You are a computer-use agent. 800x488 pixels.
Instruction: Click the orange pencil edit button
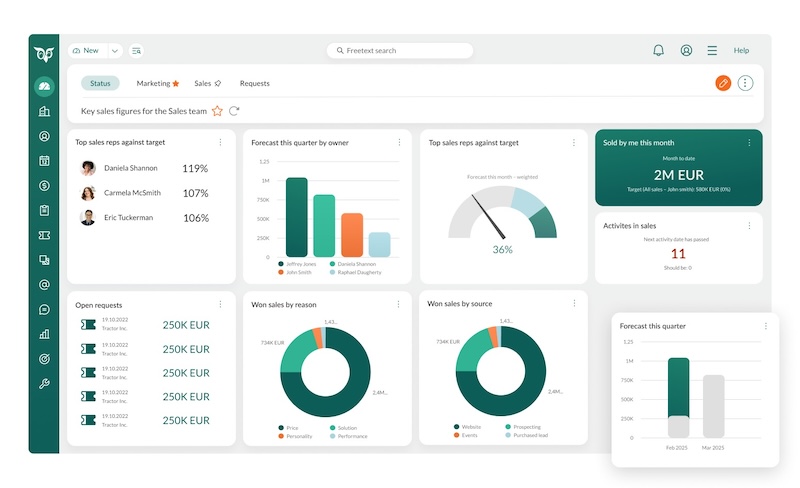(x=723, y=83)
